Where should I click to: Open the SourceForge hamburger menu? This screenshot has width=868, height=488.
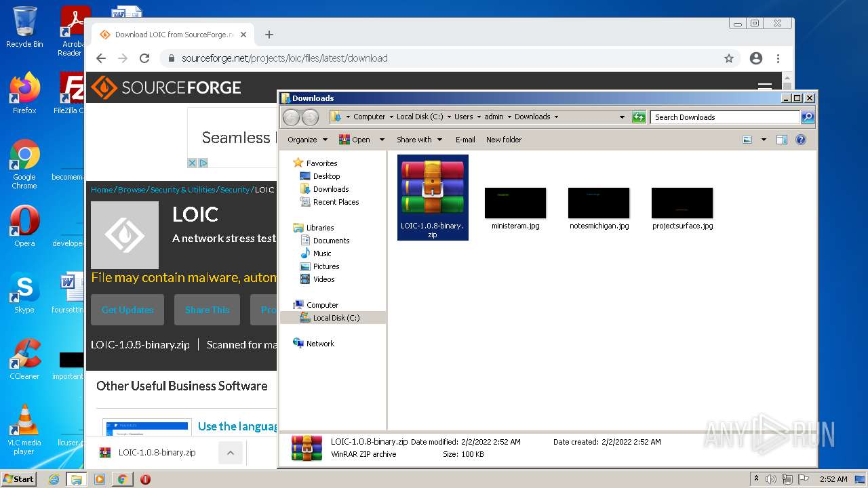(764, 87)
